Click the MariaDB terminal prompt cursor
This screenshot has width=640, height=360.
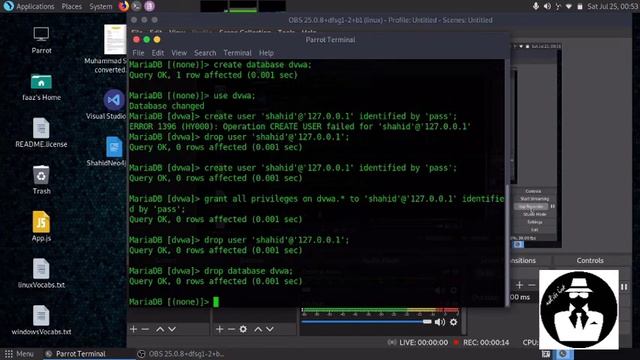tap(216, 302)
